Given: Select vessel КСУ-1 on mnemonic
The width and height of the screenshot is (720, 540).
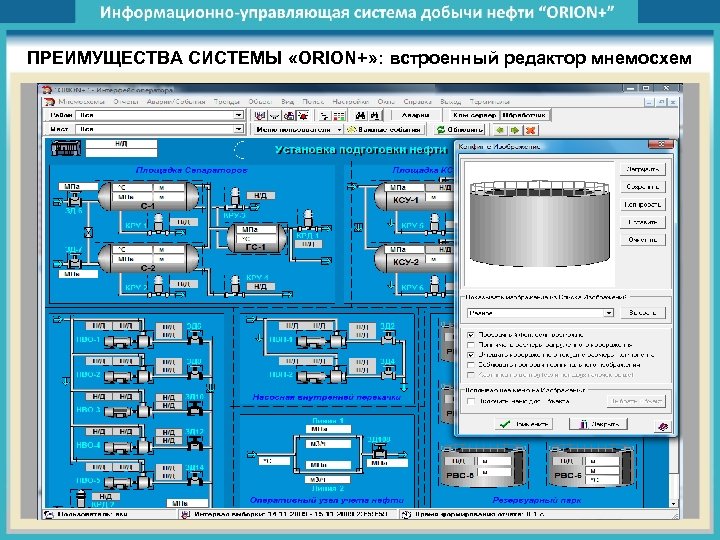Looking at the screenshot, I should click(x=413, y=196).
